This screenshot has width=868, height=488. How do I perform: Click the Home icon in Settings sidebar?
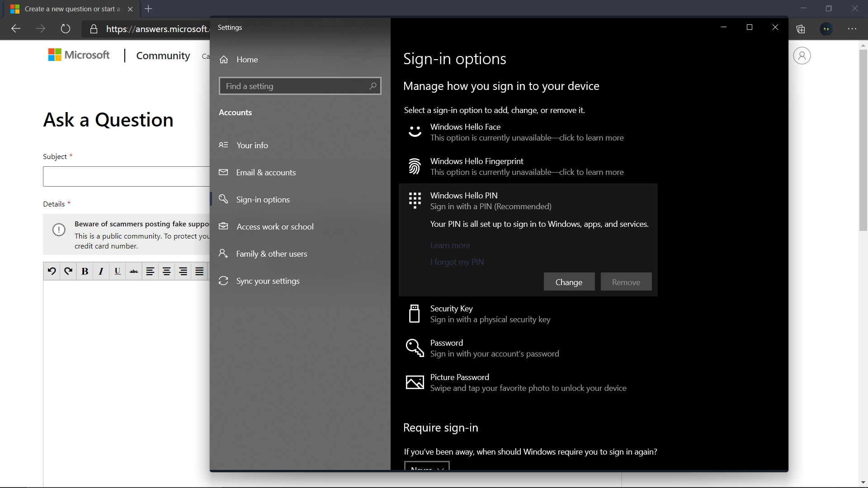[224, 60]
